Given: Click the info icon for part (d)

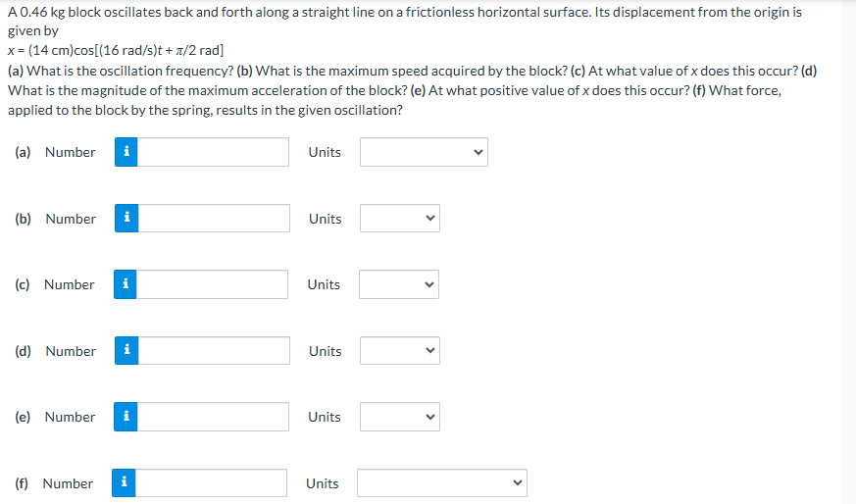Looking at the screenshot, I should [x=126, y=351].
